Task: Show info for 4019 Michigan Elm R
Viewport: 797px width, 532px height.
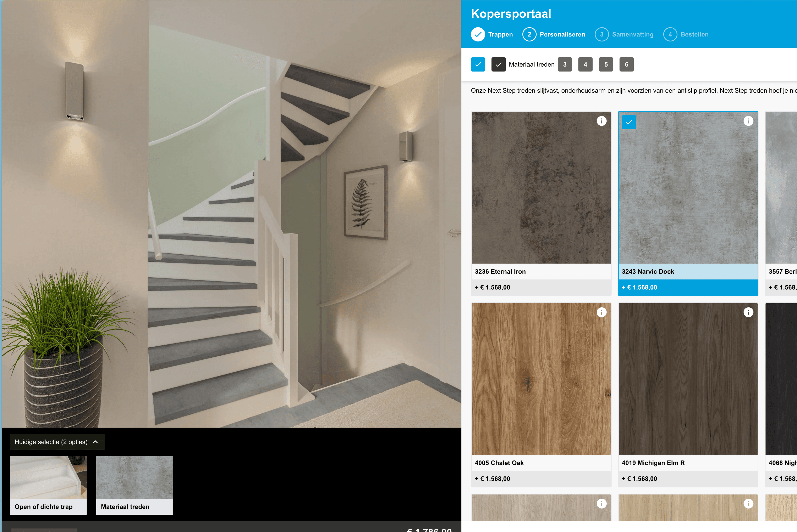Action: pyautogui.click(x=748, y=312)
